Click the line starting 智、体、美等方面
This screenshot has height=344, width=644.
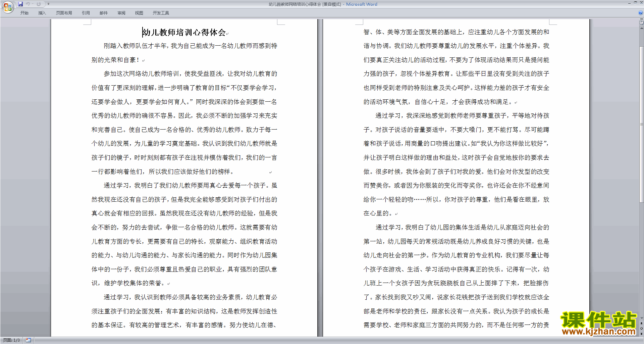[456, 32]
